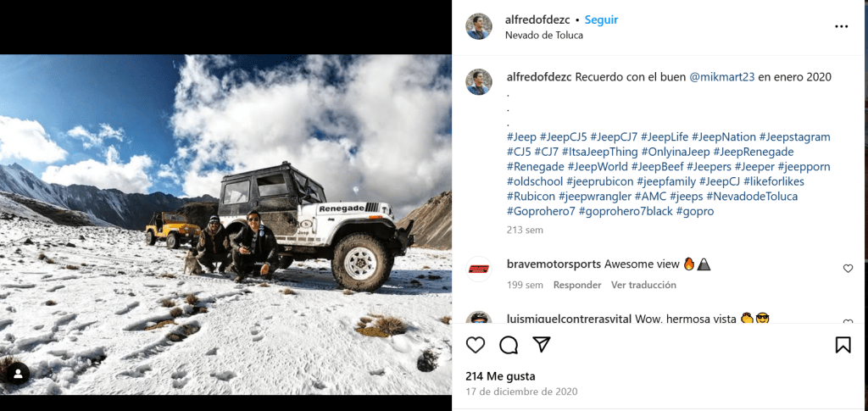868x411 pixels.
Task: Open the bravemotorsports avatar
Action: click(478, 269)
